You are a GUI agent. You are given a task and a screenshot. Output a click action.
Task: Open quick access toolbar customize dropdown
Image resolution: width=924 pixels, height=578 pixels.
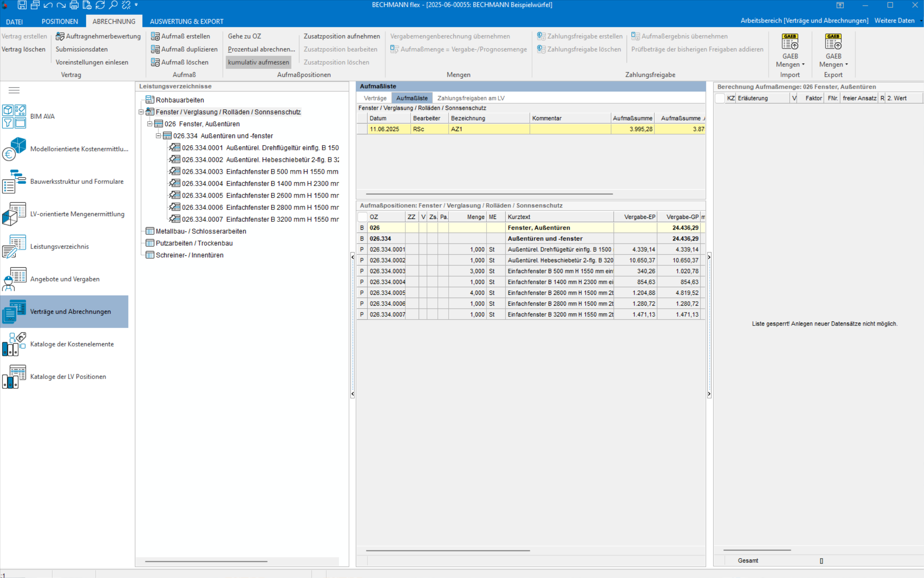136,5
